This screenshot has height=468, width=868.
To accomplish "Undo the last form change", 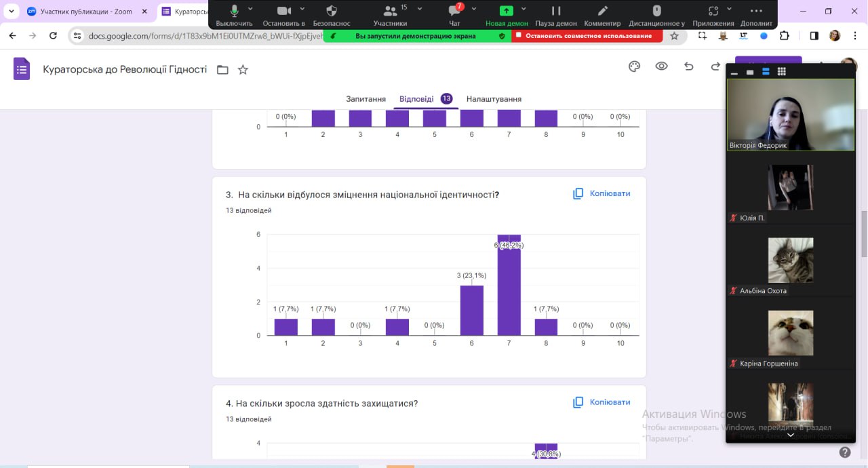I will [x=688, y=66].
